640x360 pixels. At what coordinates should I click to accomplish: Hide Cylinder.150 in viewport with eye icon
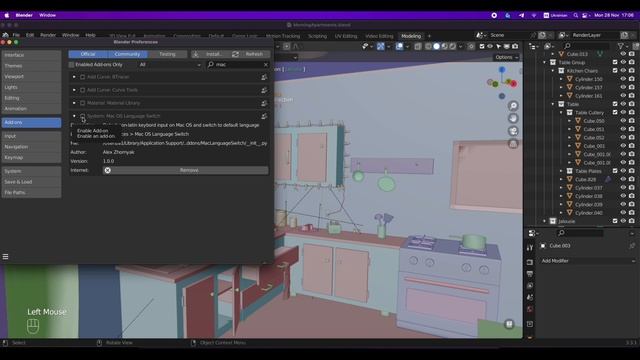pos(623,79)
